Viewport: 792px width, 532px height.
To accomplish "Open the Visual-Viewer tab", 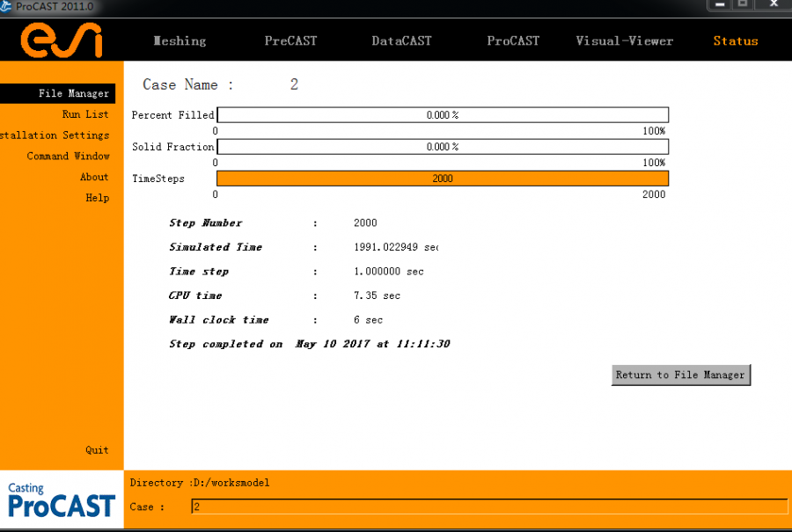I will 624,40.
